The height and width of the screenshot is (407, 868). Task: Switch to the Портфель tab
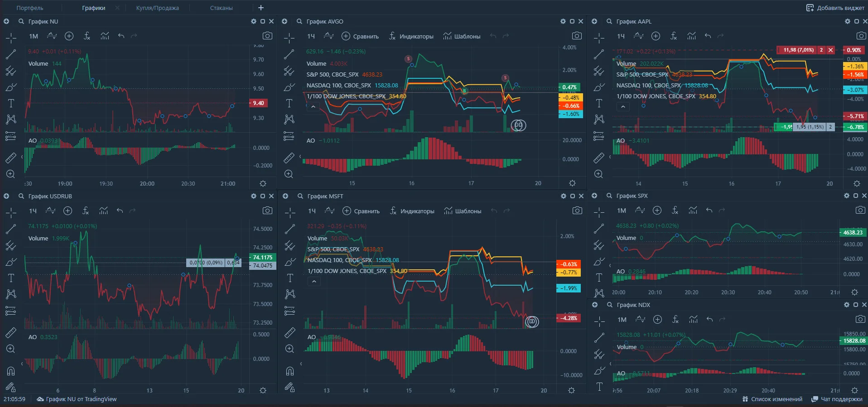[30, 8]
